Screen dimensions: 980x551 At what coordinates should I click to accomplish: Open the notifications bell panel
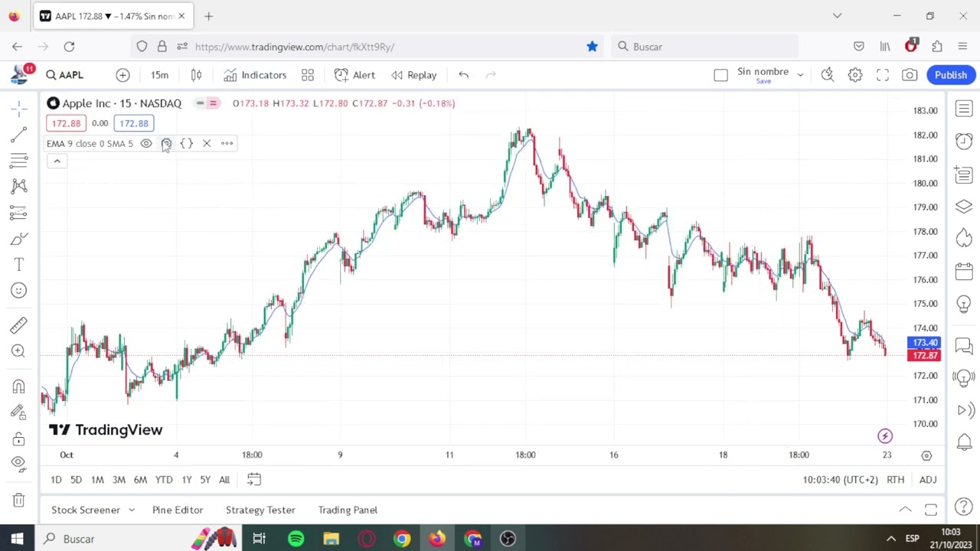click(964, 442)
